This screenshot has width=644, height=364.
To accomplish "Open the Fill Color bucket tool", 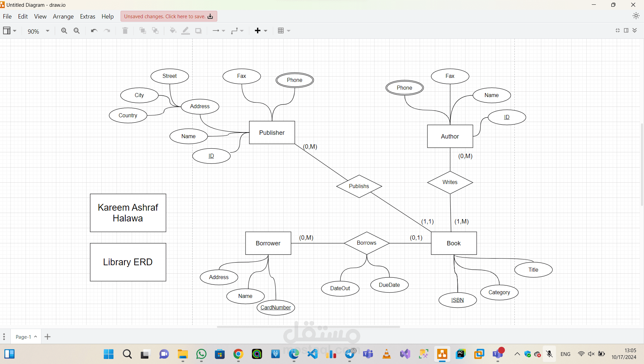I will 173,31.
